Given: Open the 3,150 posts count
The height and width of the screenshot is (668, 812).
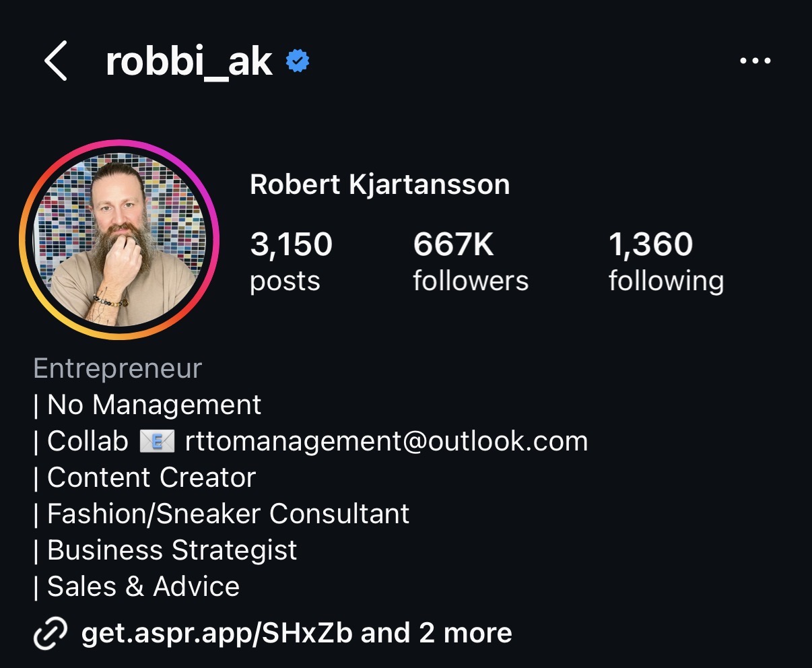Looking at the screenshot, I should coord(291,262).
